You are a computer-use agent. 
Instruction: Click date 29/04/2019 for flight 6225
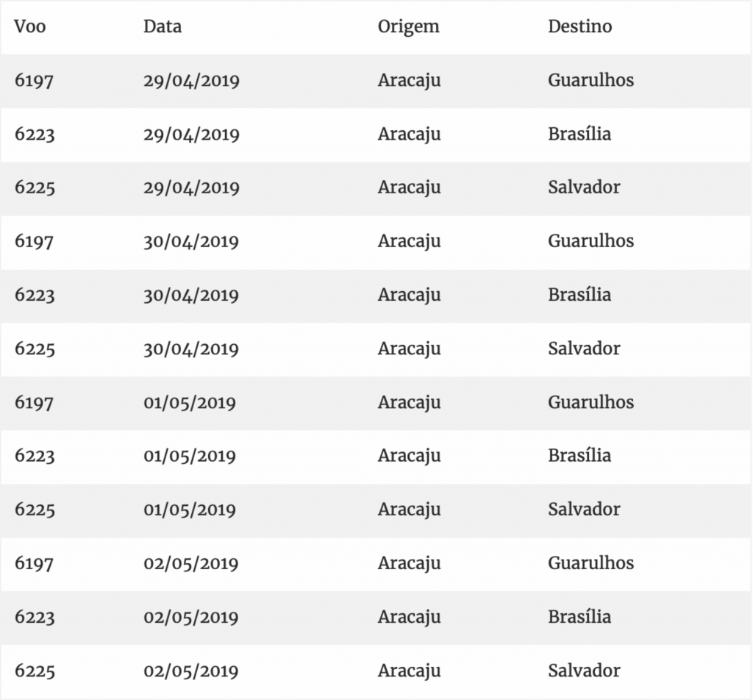[191, 187]
